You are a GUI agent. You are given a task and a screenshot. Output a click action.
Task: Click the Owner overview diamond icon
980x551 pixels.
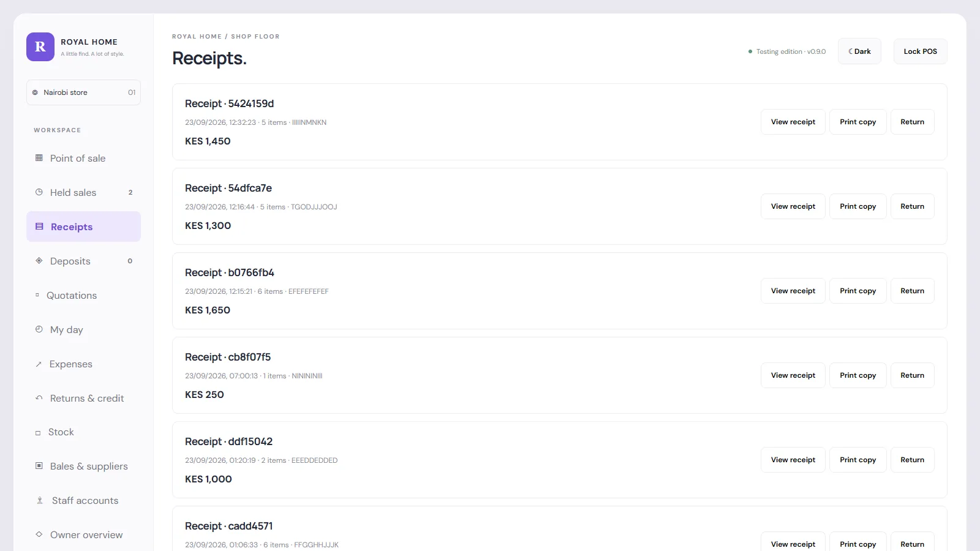point(39,534)
